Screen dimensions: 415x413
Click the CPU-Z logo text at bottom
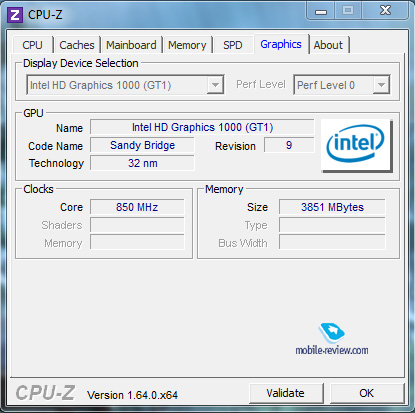click(x=45, y=393)
